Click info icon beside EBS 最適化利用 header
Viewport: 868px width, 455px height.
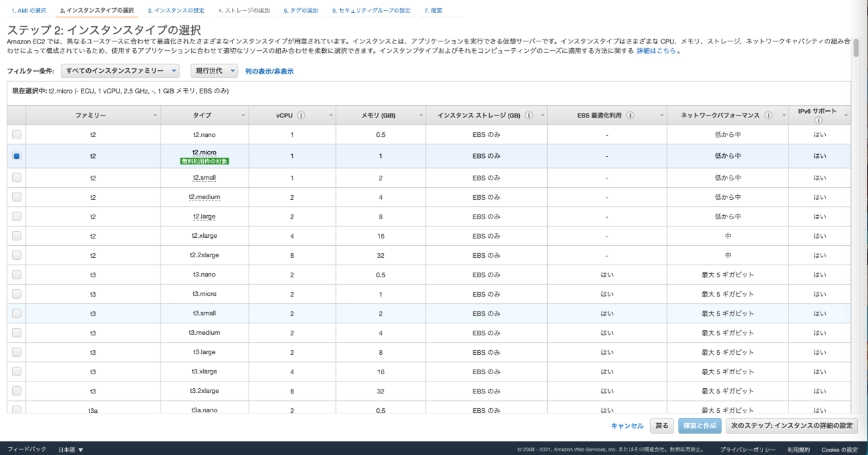pyautogui.click(x=630, y=116)
